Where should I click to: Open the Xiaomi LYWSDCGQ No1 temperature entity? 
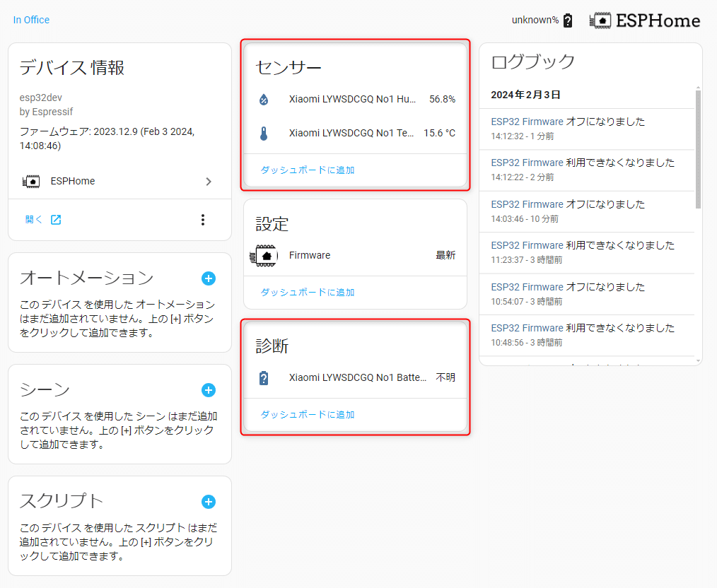pyautogui.click(x=355, y=134)
